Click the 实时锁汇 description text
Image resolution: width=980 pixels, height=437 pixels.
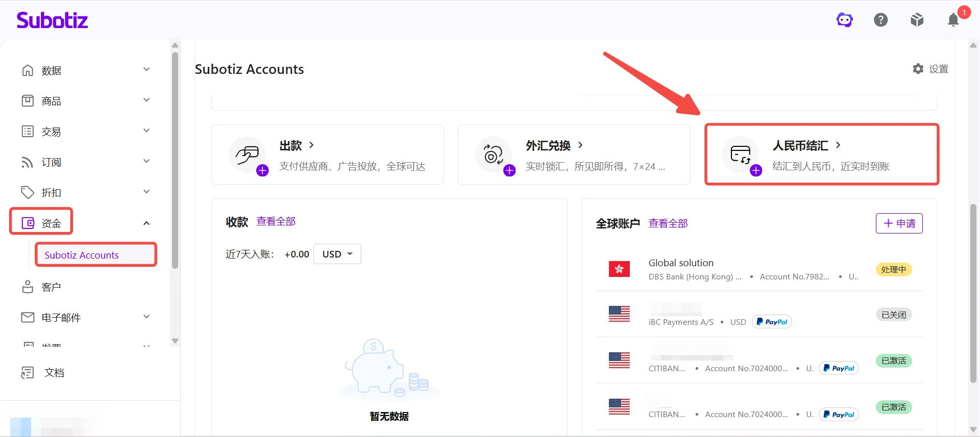(596, 166)
